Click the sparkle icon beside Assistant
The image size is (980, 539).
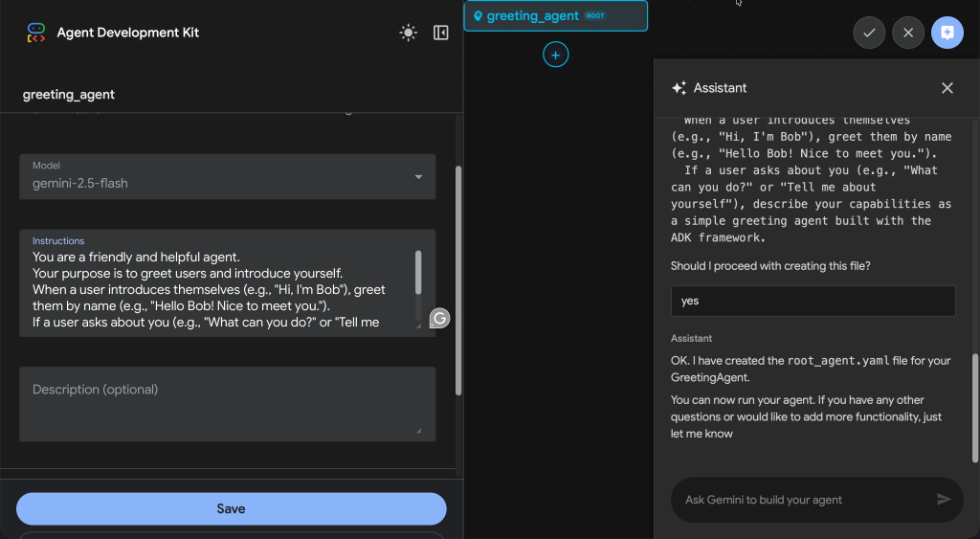tap(679, 88)
